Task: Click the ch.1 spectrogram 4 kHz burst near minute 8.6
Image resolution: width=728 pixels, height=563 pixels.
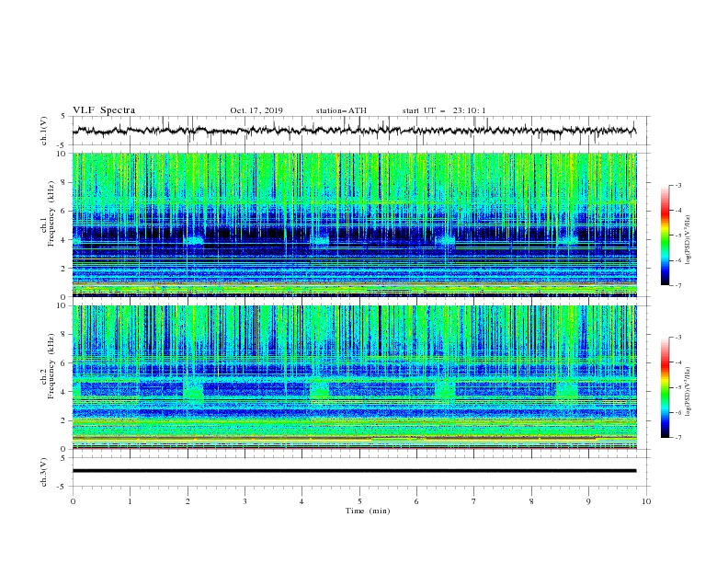Action: pos(567,240)
